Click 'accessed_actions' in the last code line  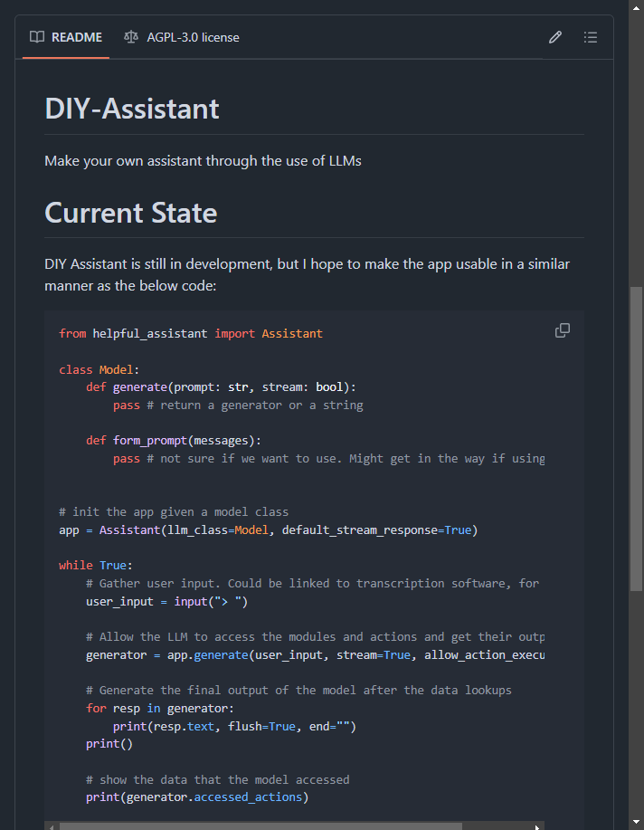point(249,797)
